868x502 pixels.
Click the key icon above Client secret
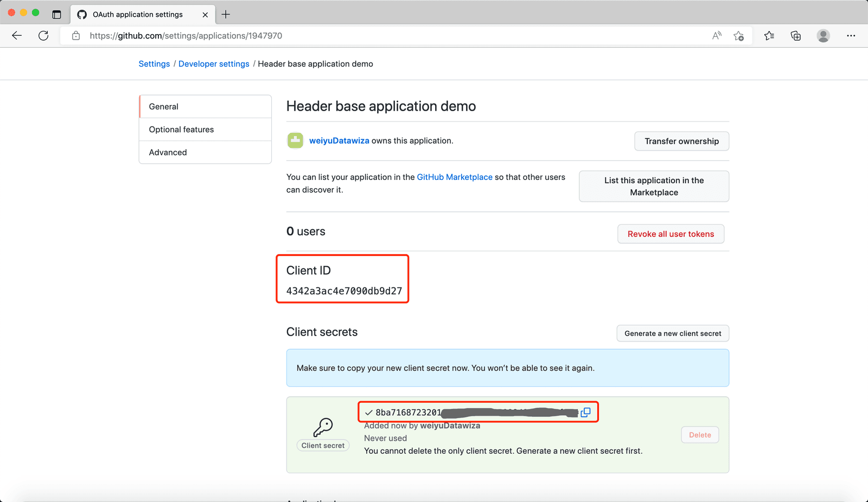[323, 427]
